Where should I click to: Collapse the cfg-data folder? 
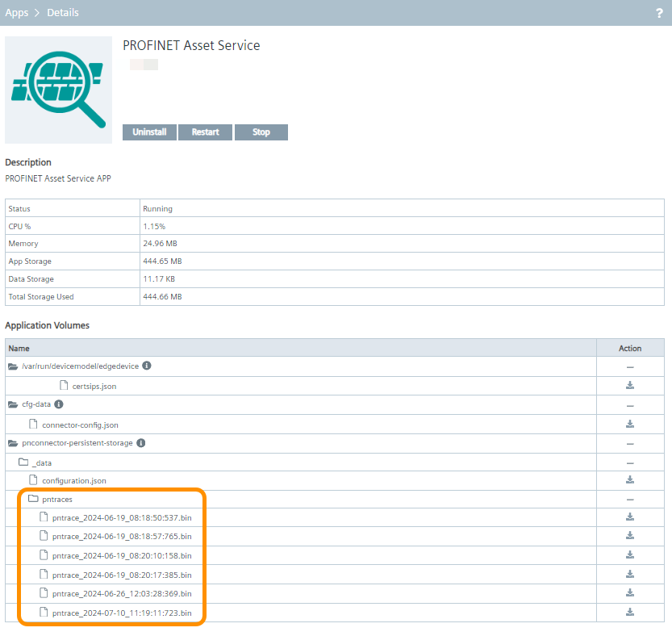13,404
